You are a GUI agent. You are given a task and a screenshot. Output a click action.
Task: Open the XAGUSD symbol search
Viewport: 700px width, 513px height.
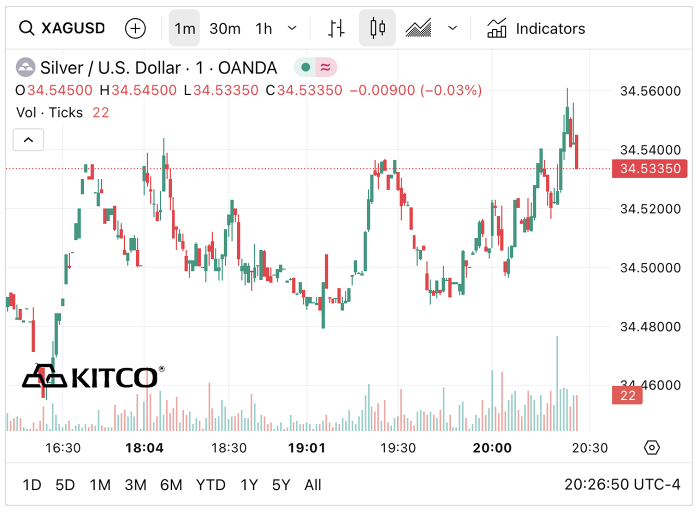coord(62,28)
